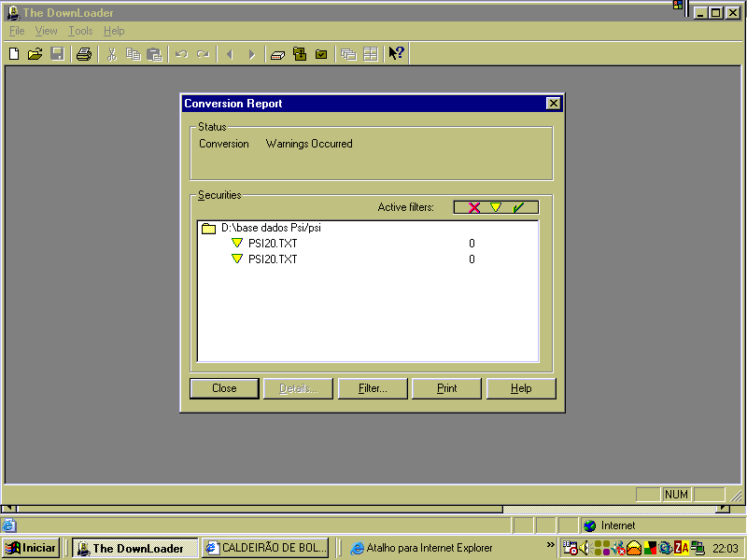Expand the taskbar toolbar chevron

click(x=550, y=544)
